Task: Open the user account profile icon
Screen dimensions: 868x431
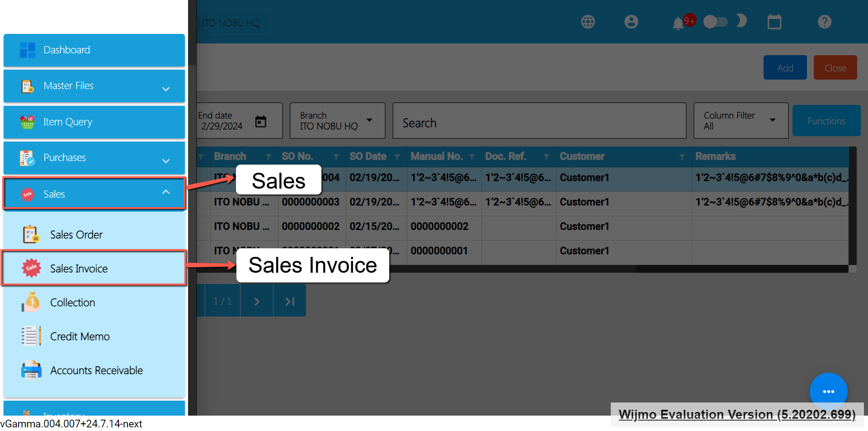Action: click(631, 22)
